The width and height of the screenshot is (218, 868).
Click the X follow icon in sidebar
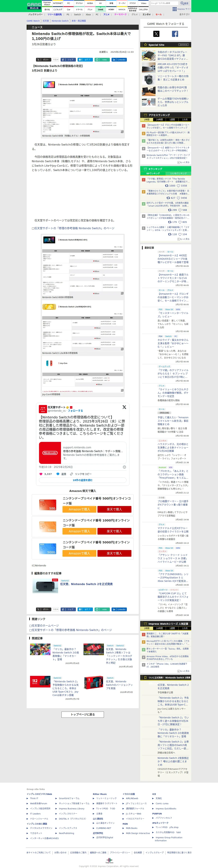point(156,34)
